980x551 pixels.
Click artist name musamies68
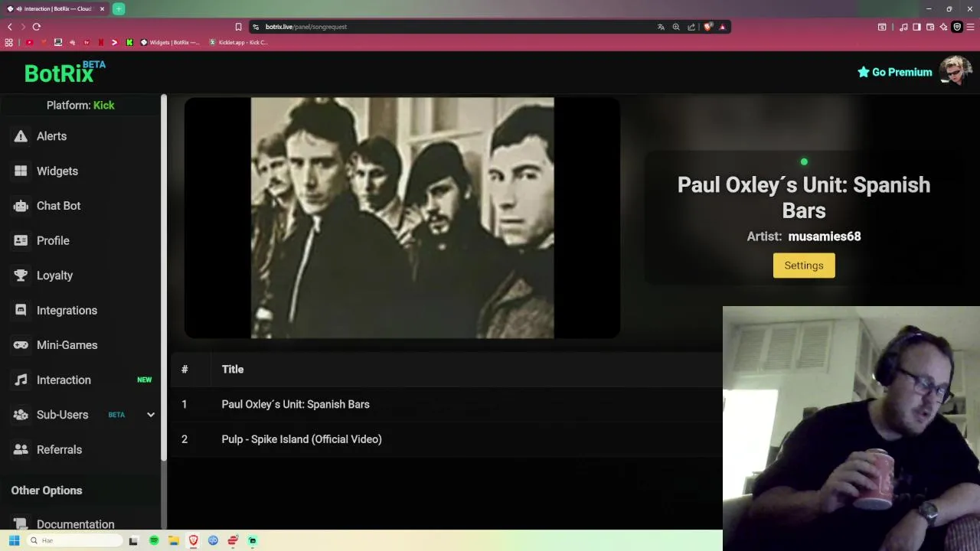(825, 236)
